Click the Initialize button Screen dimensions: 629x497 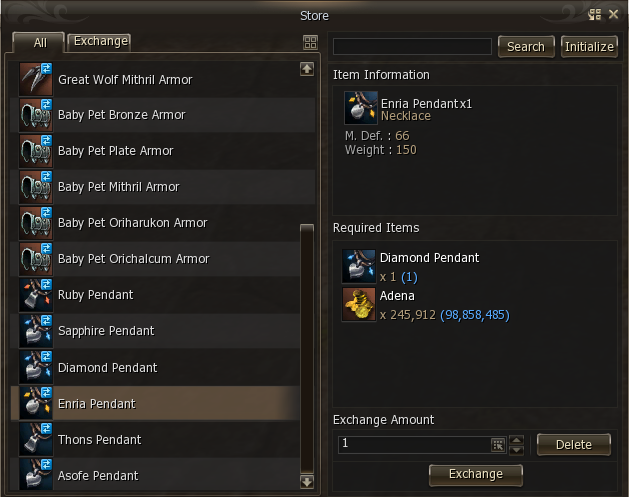[589, 47]
